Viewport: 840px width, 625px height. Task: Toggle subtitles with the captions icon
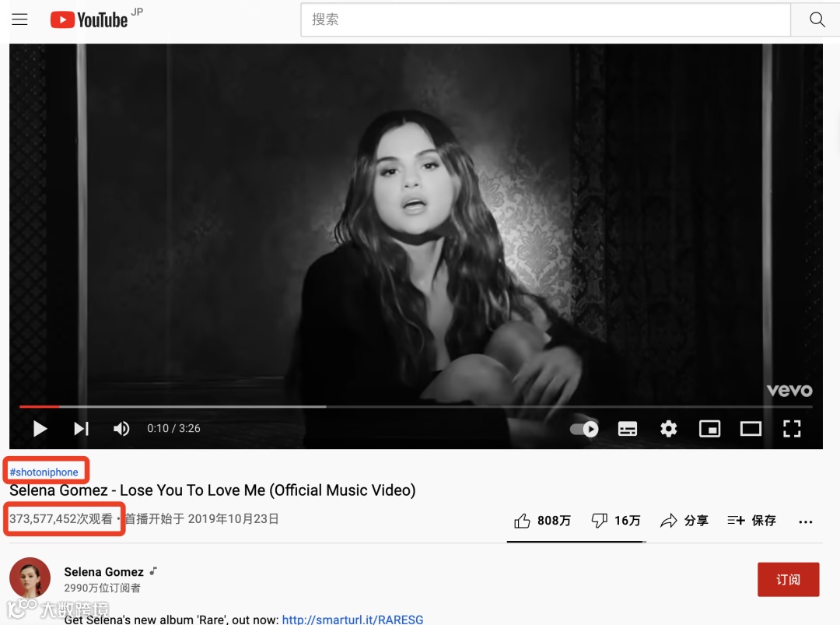(628, 429)
